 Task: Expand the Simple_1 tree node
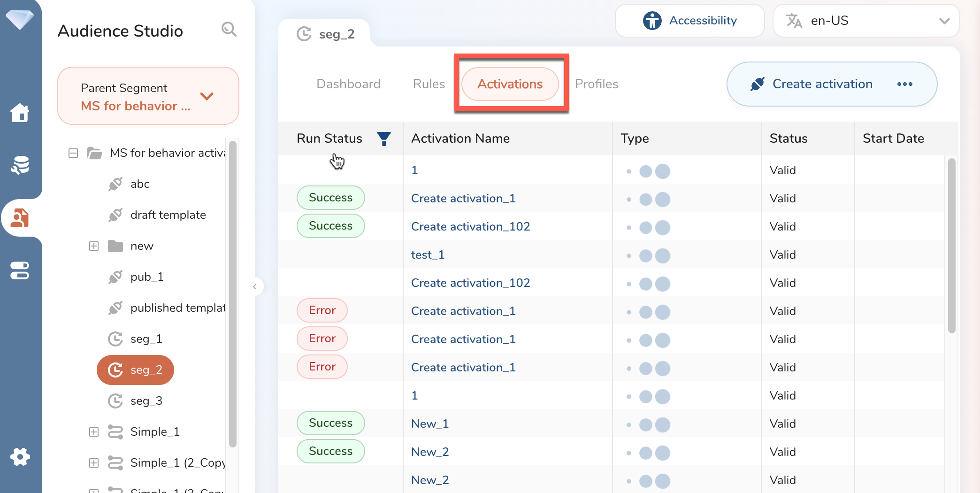[x=94, y=432]
